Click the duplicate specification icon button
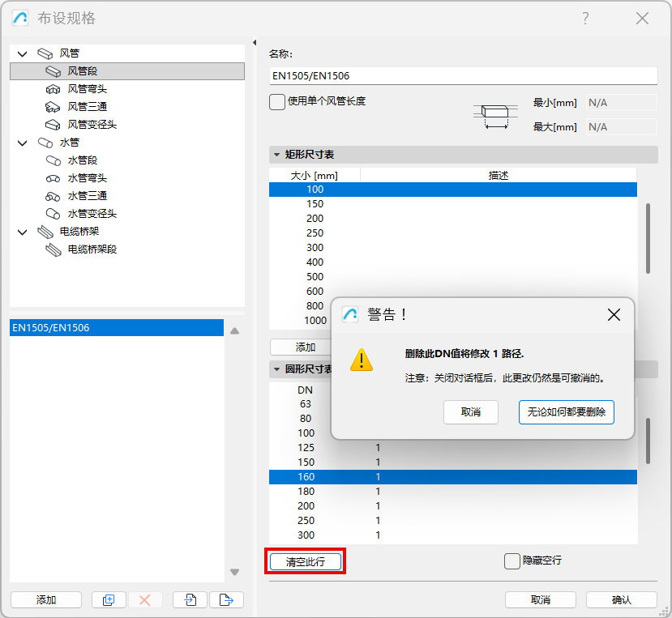The image size is (672, 618). coord(109,600)
